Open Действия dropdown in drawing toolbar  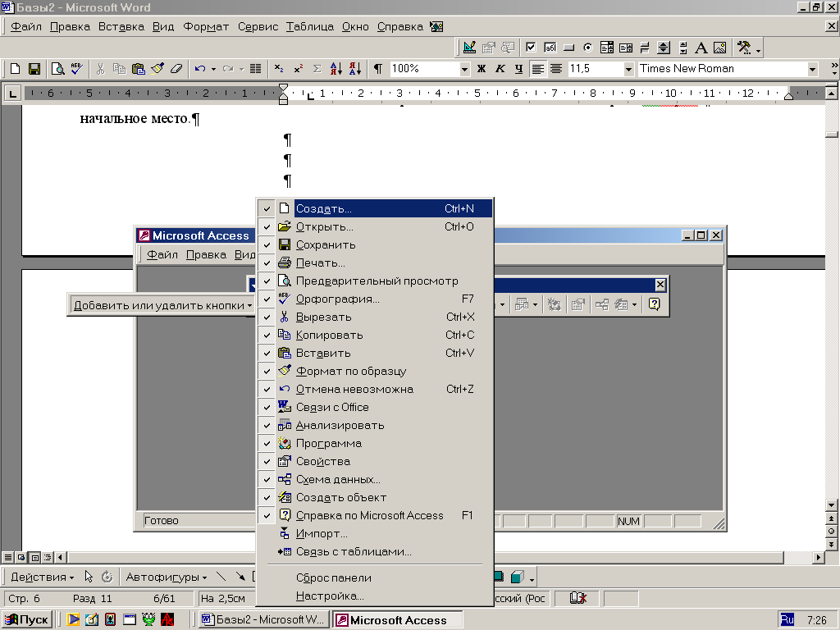click(x=43, y=577)
